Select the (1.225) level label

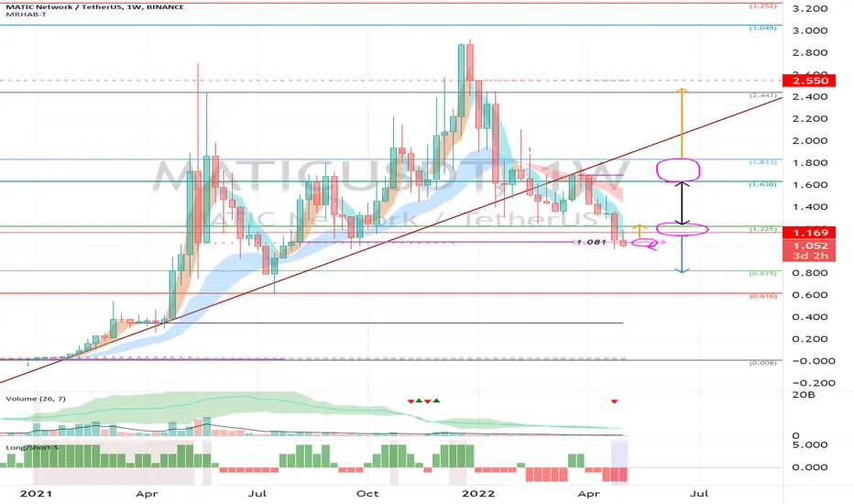tap(762, 229)
